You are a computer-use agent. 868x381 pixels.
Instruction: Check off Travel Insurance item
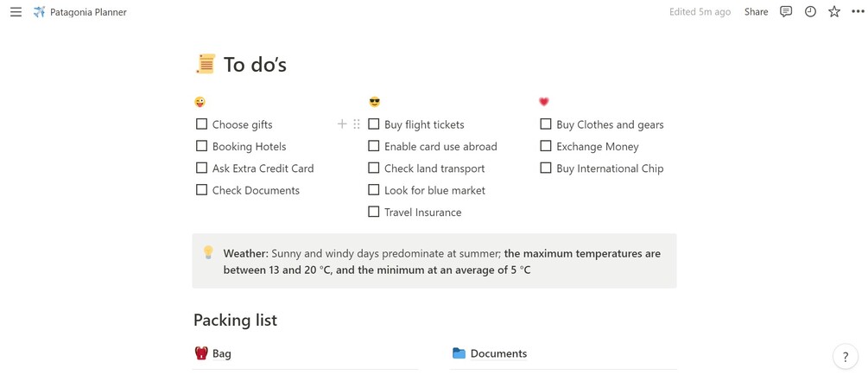[x=374, y=212]
